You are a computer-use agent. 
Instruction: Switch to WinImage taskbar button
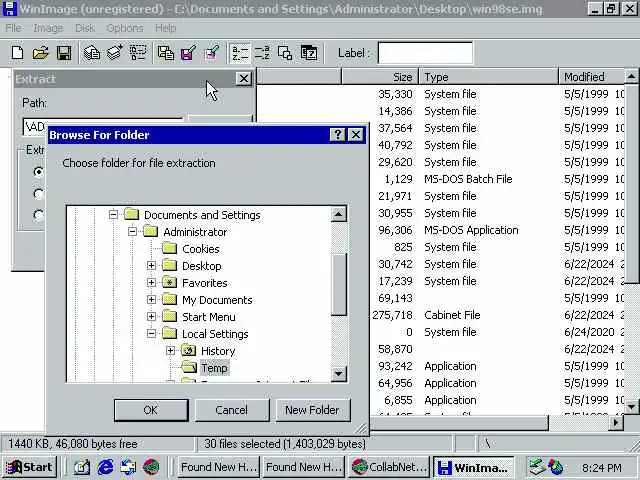[473, 467]
